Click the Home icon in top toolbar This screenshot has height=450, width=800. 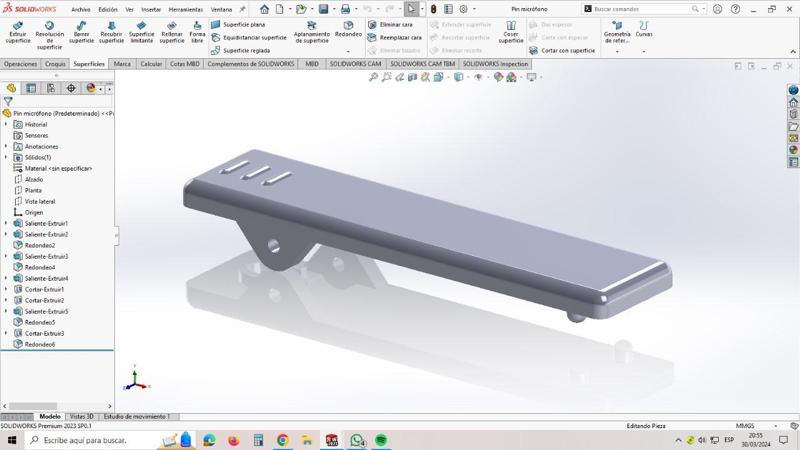pyautogui.click(x=264, y=9)
